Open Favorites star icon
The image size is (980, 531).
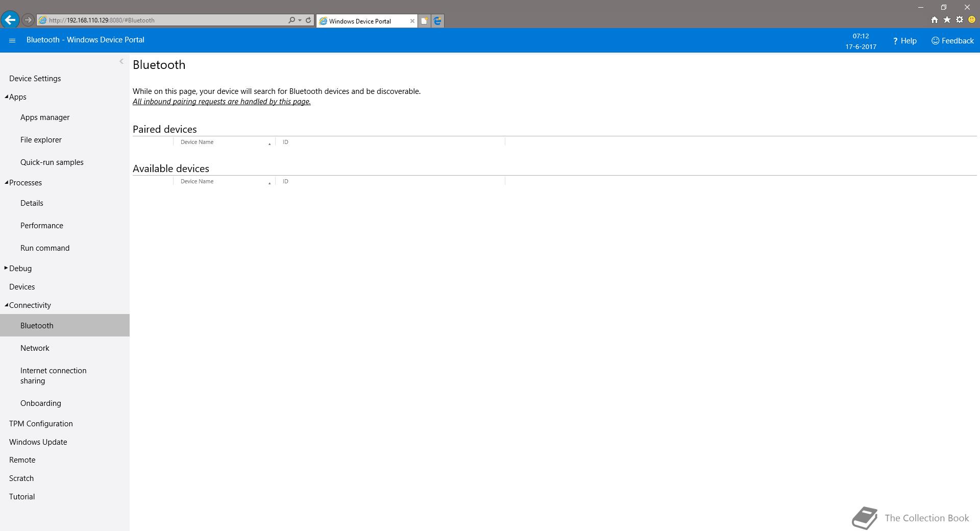pyautogui.click(x=947, y=20)
